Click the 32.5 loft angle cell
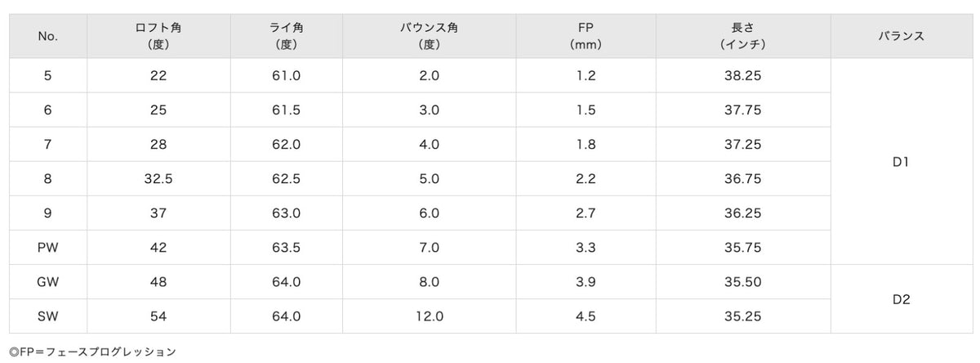Screen dimensions: 980x363 [x=158, y=178]
